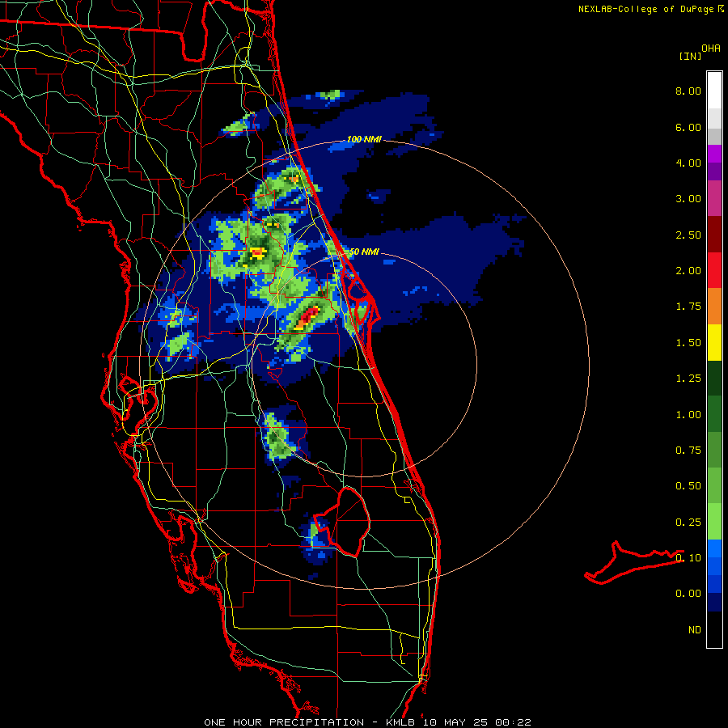The image size is (728, 728).
Task: Click the white swatch at scale top
Action: tap(714, 91)
